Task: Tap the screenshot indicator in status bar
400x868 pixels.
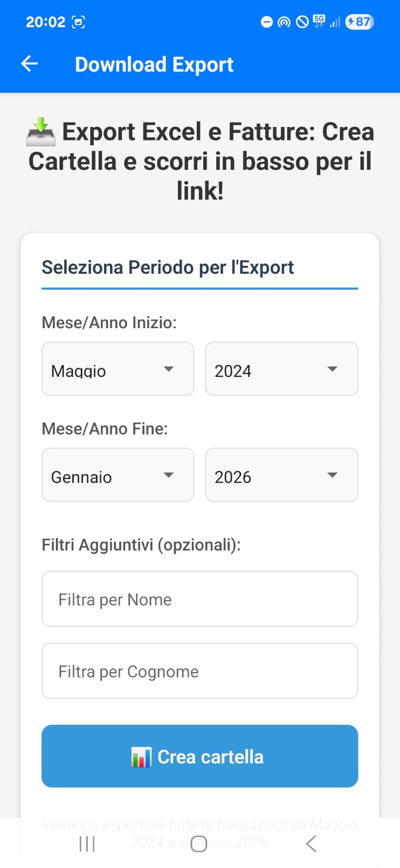Action: click(79, 22)
